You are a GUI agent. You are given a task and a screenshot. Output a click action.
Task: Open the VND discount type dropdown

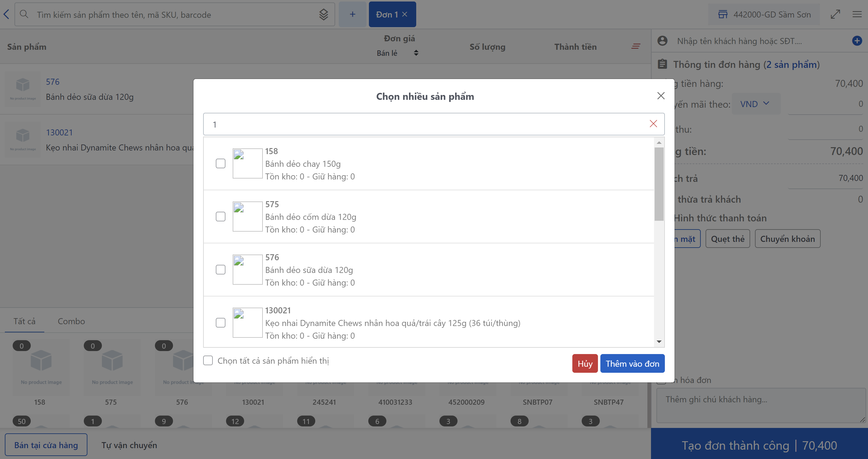(x=755, y=104)
